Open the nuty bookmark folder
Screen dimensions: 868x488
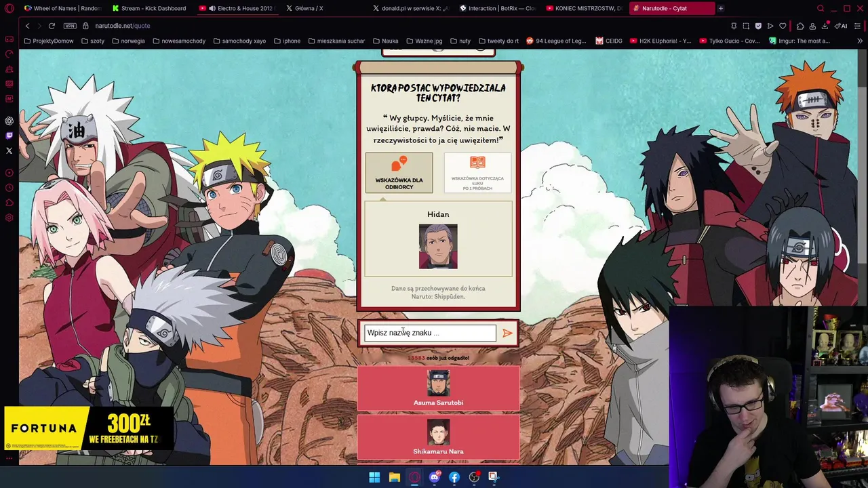460,41
